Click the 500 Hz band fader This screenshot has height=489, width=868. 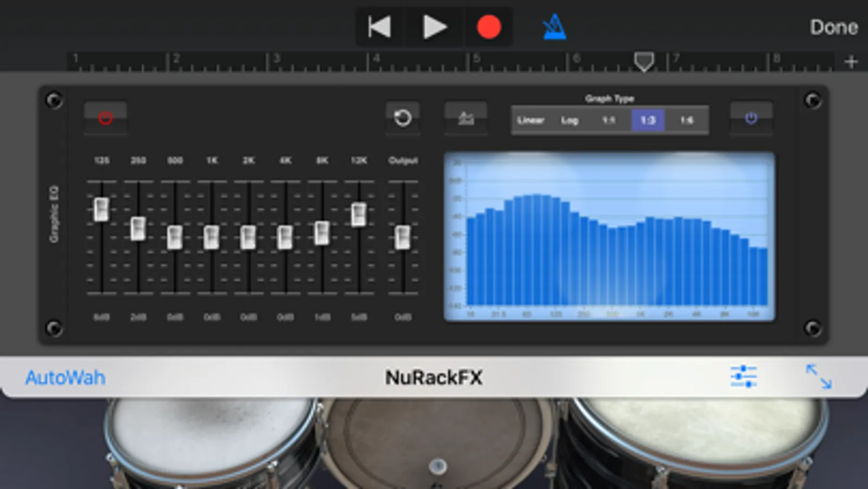[174, 237]
